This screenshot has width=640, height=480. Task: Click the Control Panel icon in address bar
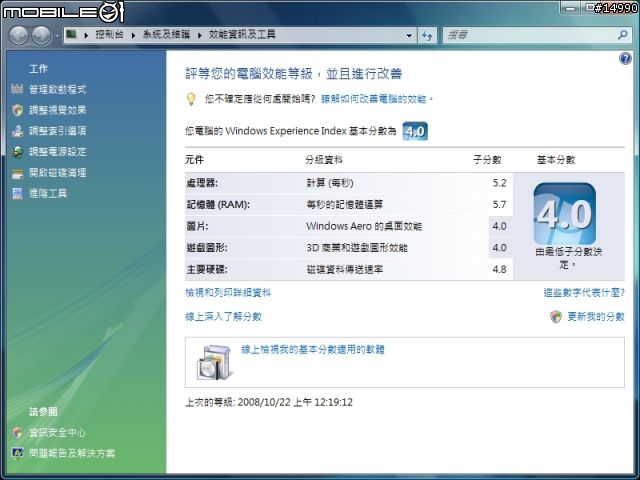tap(71, 34)
